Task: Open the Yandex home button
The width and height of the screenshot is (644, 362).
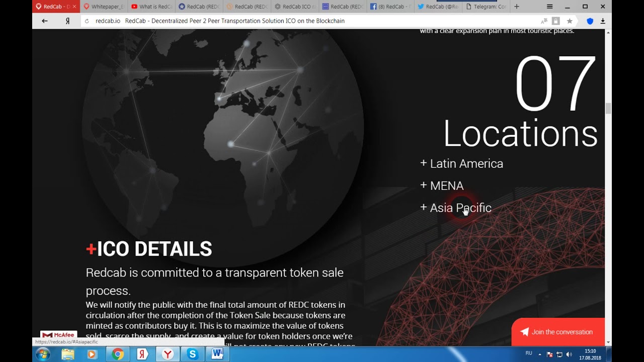Action: point(67,21)
